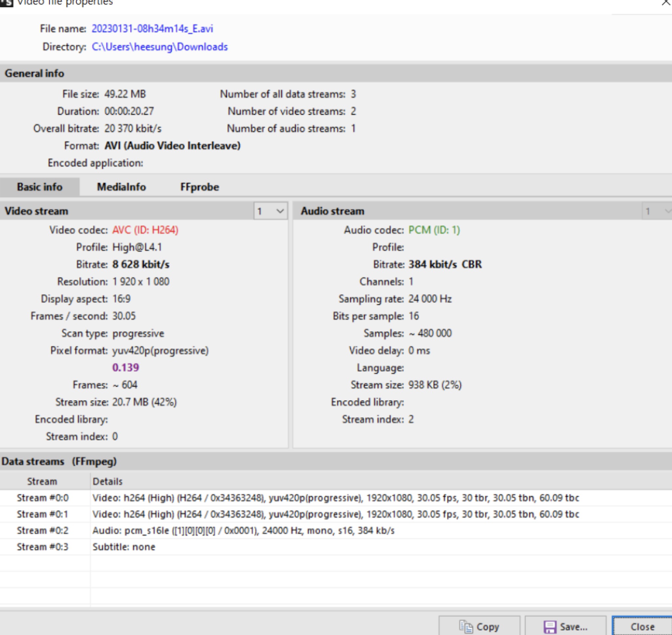Viewport: 672px width, 635px height.
Task: Close the dialog with the X button
Action: click(666, 3)
